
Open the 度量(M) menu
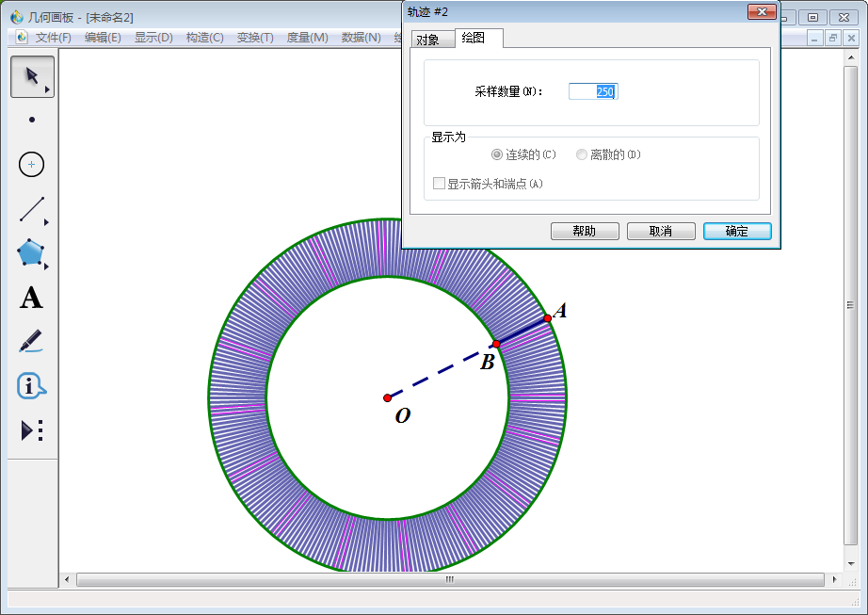(307, 38)
